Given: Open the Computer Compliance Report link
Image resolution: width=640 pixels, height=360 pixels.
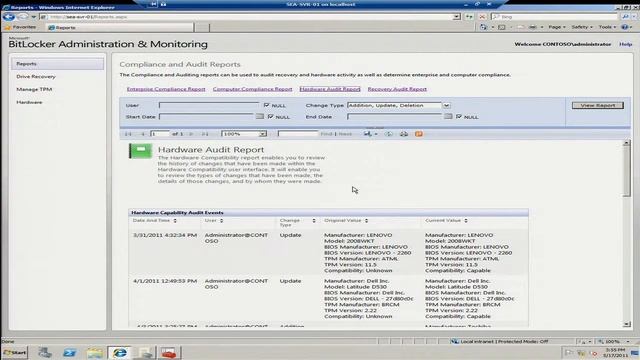Looking at the screenshot, I should pyautogui.click(x=252, y=89).
